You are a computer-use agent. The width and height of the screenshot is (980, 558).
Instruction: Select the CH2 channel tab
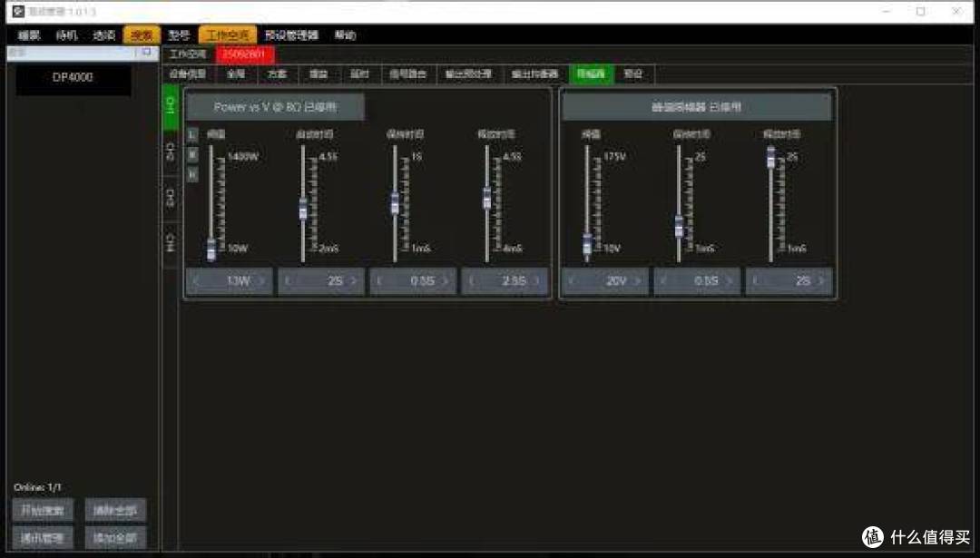[170, 152]
